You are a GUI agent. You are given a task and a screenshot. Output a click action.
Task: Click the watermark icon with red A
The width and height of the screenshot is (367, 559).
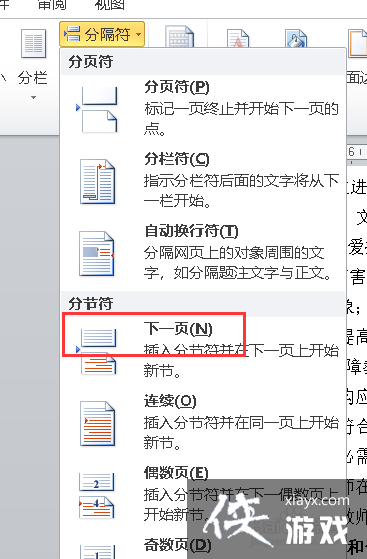click(x=238, y=39)
